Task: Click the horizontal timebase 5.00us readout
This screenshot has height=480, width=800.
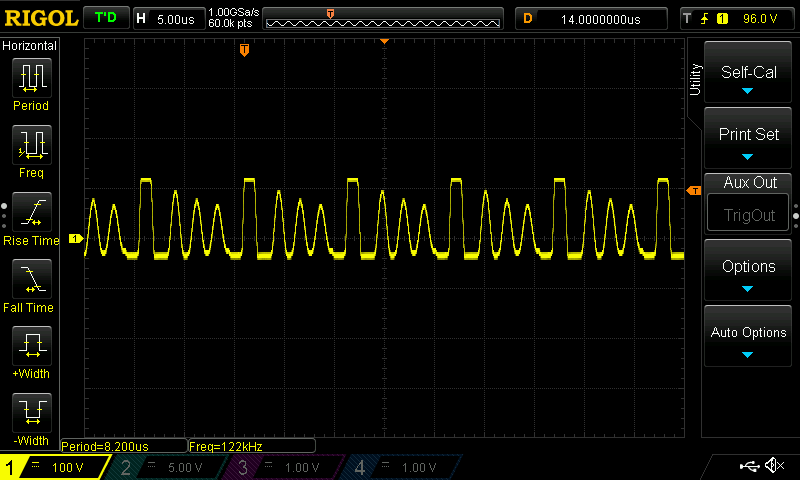Action: 176,20
